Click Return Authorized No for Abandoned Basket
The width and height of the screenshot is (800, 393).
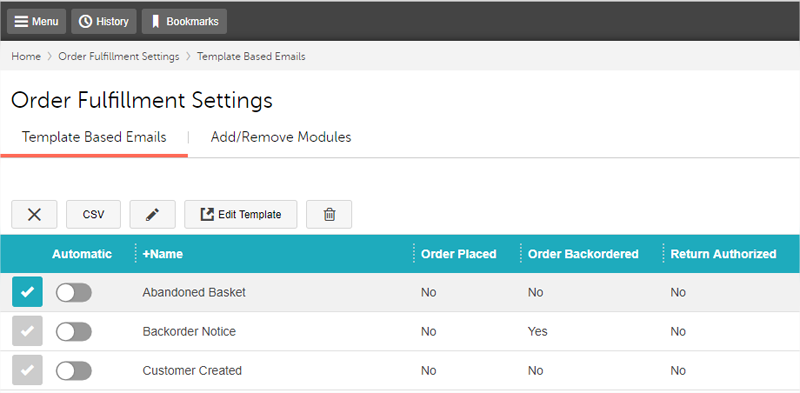[x=678, y=292]
